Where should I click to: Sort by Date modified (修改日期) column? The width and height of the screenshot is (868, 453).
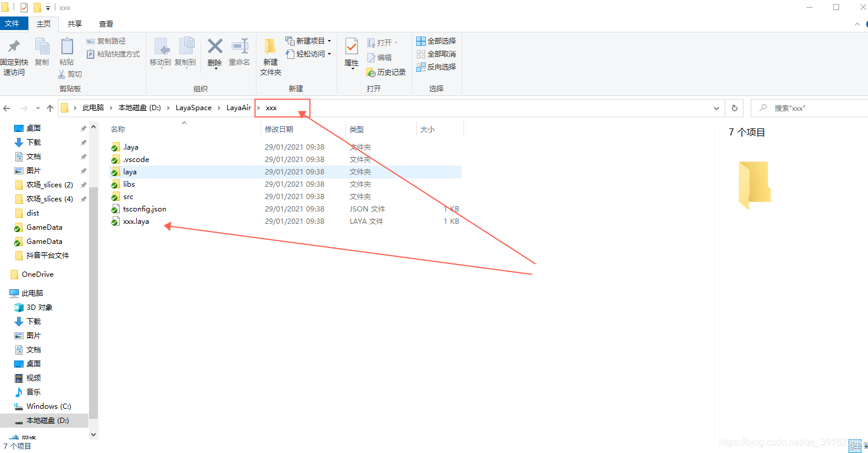click(x=279, y=129)
